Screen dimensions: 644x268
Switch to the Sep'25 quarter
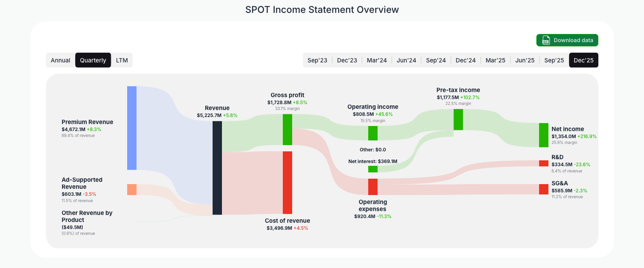[x=554, y=60]
